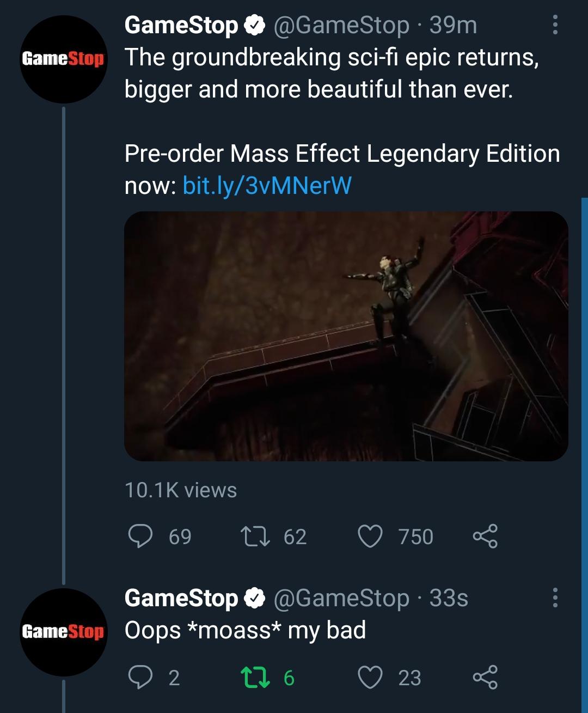This screenshot has height=713, width=588.
Task: Open the @GameStop handle on the second tweet
Action: pyautogui.click(x=341, y=598)
